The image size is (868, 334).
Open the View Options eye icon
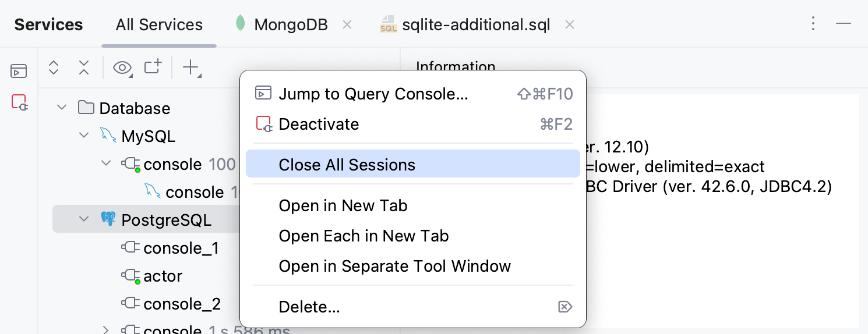coord(122,67)
